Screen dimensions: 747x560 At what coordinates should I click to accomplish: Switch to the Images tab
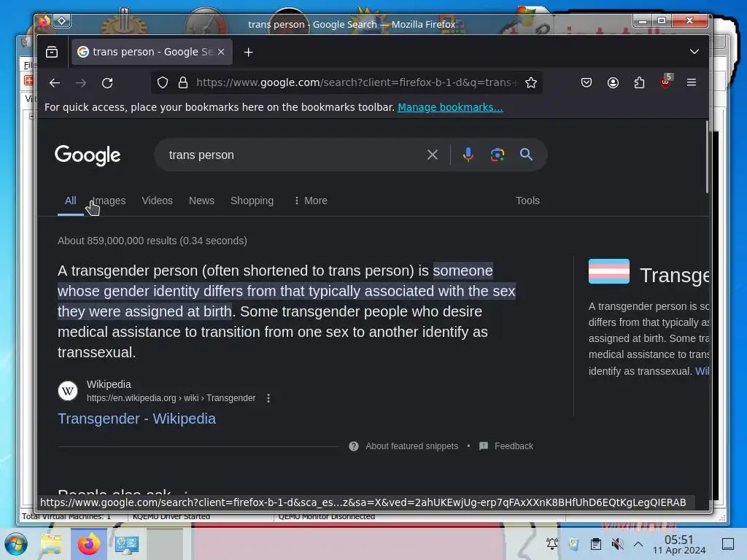tap(109, 201)
